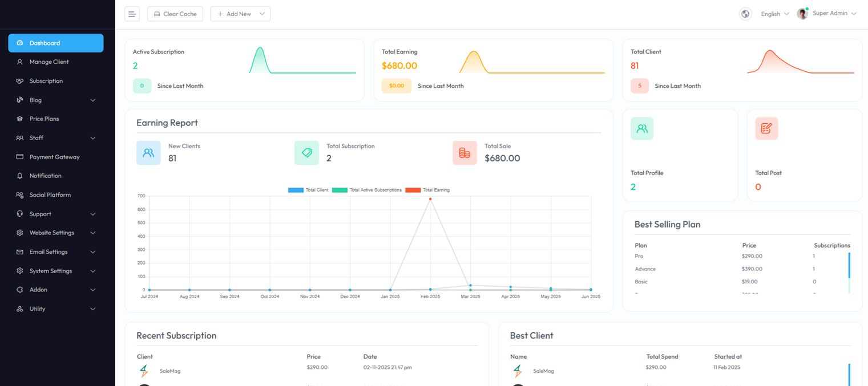Image resolution: width=868 pixels, height=386 pixels.
Task: Click the Super Admin avatar picture
Action: coord(802,14)
